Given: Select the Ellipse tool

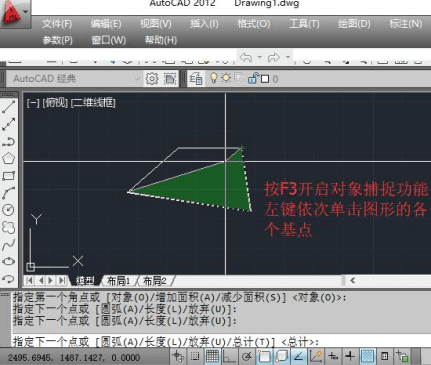Looking at the screenshot, I should [x=9, y=262].
